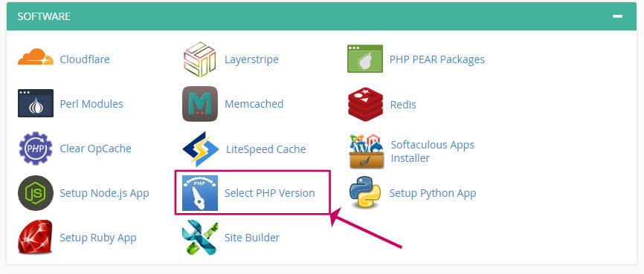Click the LiteSpeed Cache link

[x=265, y=149]
